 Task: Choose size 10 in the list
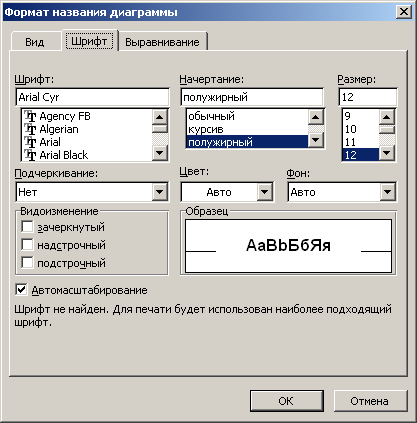coord(361,129)
